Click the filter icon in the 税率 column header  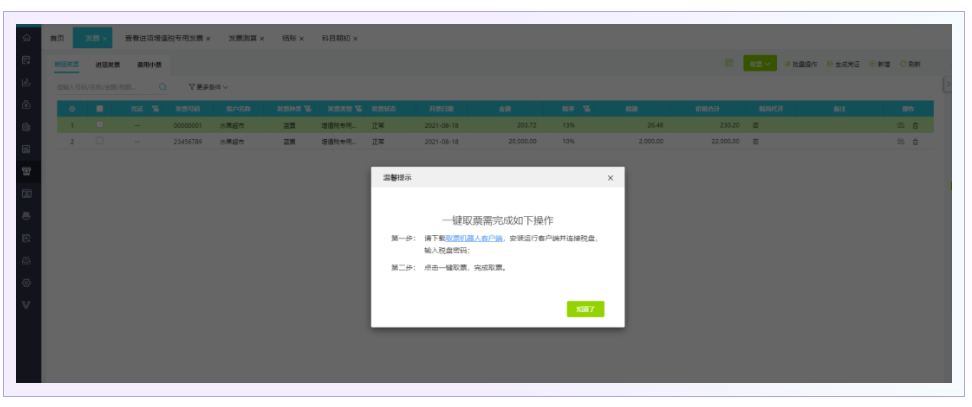coord(587,108)
